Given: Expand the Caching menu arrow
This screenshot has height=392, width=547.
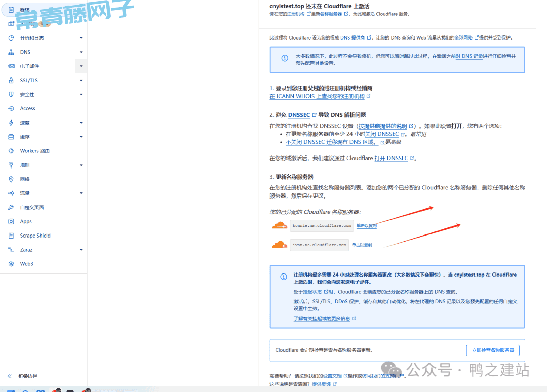Looking at the screenshot, I should pos(81,137).
